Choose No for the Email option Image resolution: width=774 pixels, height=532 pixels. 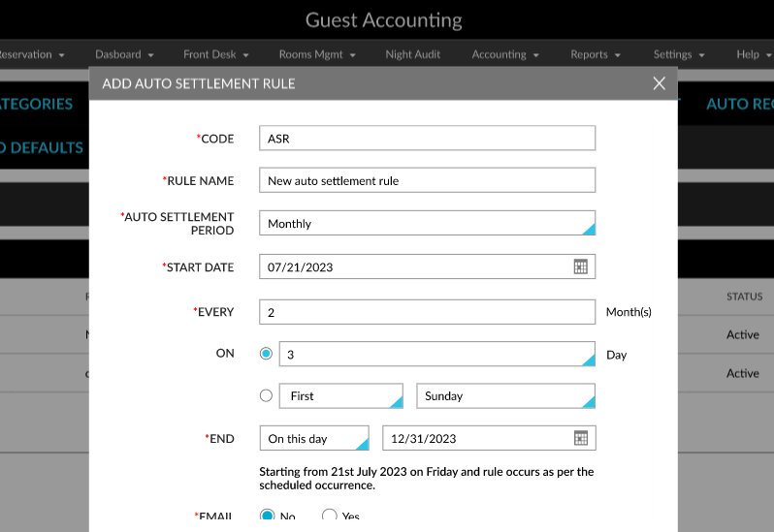click(x=267, y=515)
